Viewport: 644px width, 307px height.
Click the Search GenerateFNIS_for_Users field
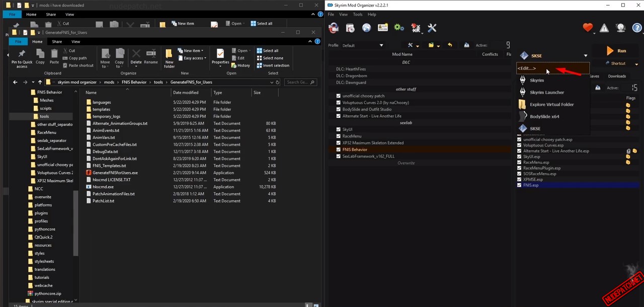[x=300, y=82]
